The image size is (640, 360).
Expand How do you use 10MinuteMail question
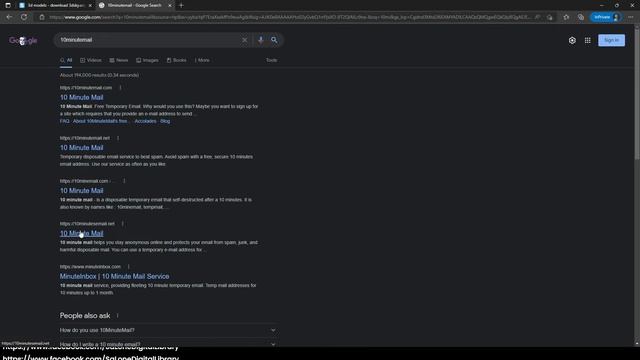tap(168, 330)
